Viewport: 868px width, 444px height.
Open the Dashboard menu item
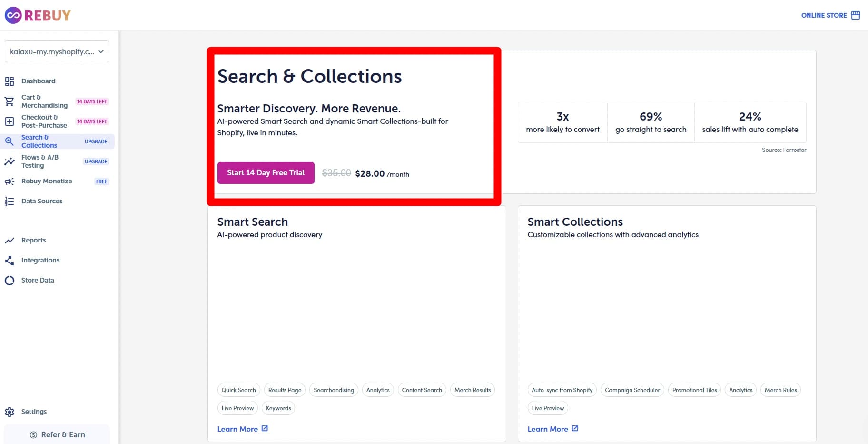point(38,81)
